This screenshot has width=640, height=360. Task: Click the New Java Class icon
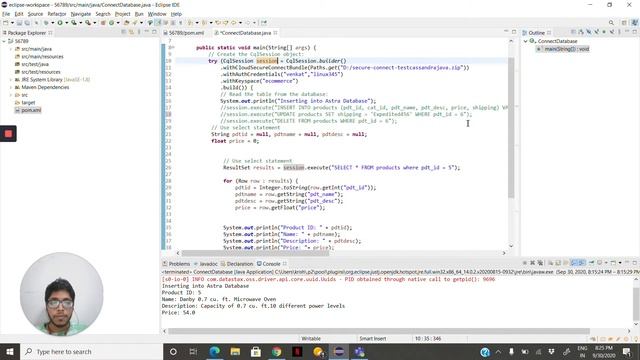click(111, 23)
